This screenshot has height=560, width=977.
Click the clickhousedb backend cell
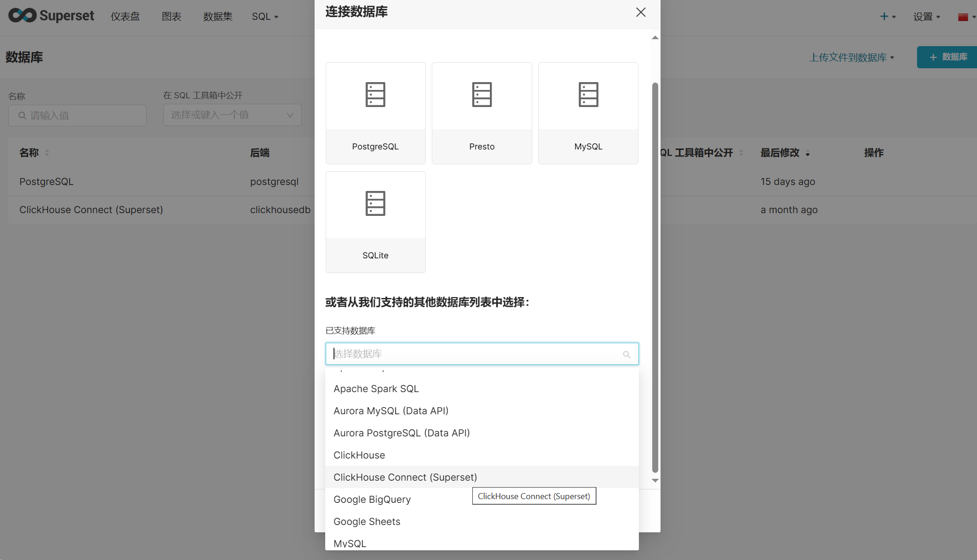(x=280, y=210)
